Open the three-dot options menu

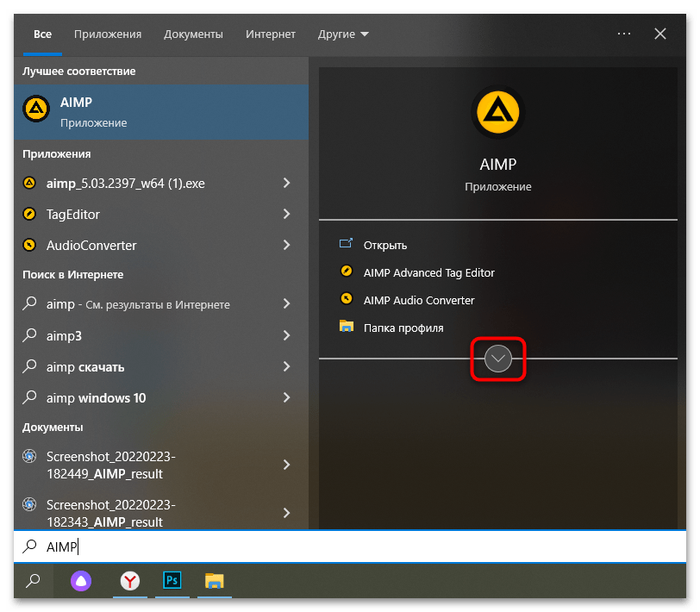(x=624, y=34)
